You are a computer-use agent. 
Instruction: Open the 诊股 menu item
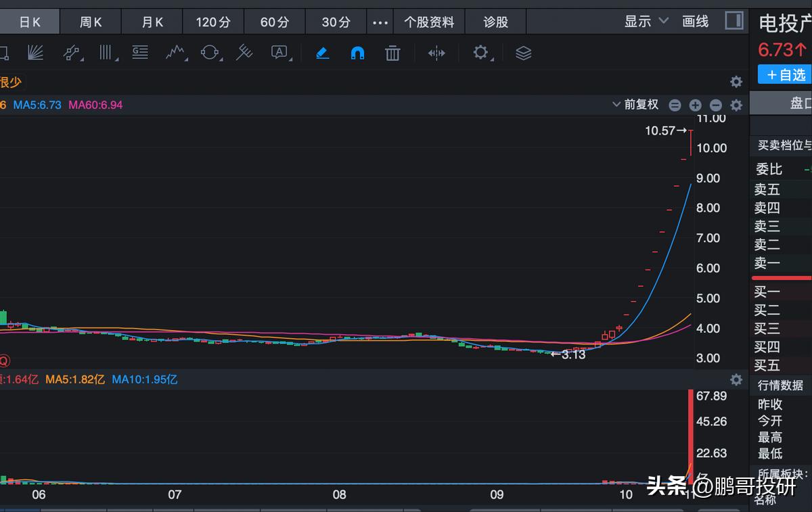(495, 21)
